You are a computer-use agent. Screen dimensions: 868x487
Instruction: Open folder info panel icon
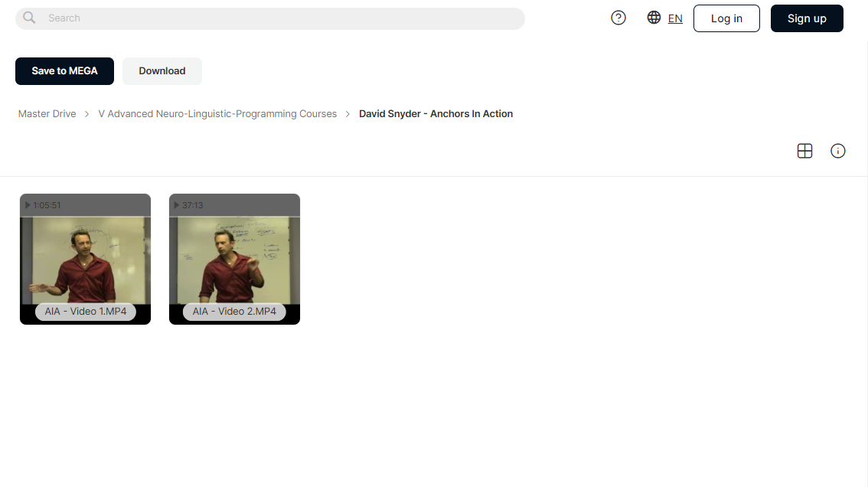pos(838,151)
